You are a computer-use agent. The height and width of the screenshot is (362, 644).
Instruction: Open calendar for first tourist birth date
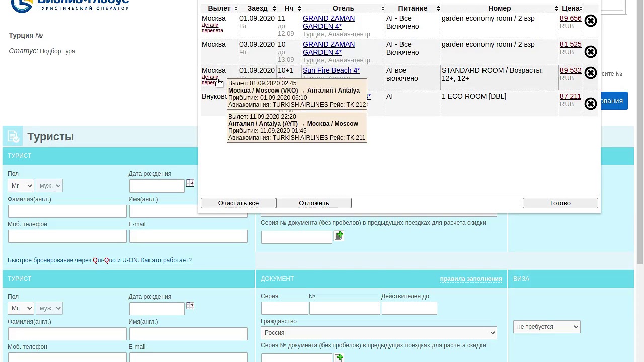point(190,183)
